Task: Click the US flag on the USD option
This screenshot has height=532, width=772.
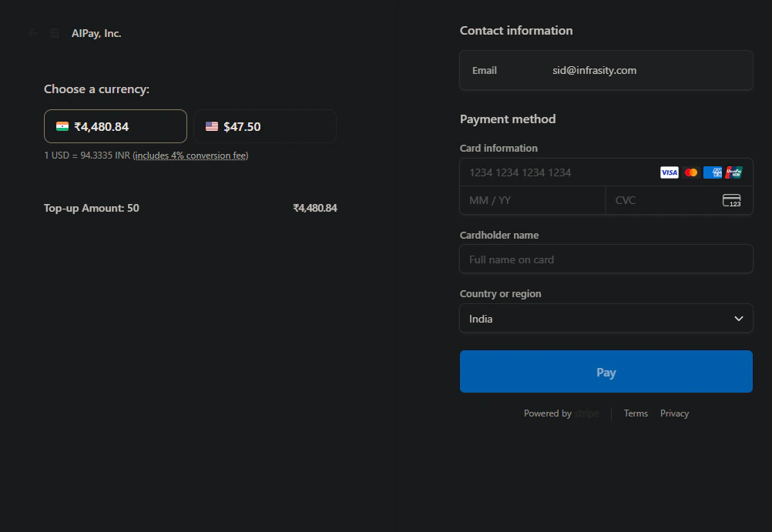Action: click(212, 125)
